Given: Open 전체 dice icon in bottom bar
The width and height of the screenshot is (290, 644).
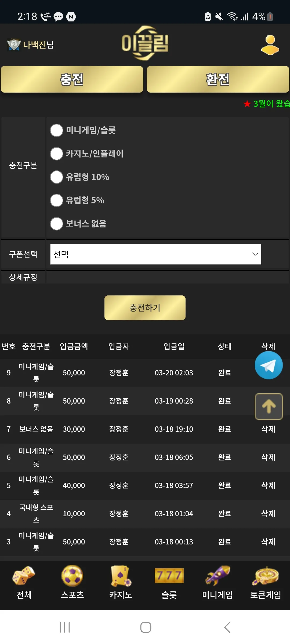Looking at the screenshot, I should click(x=24, y=576).
